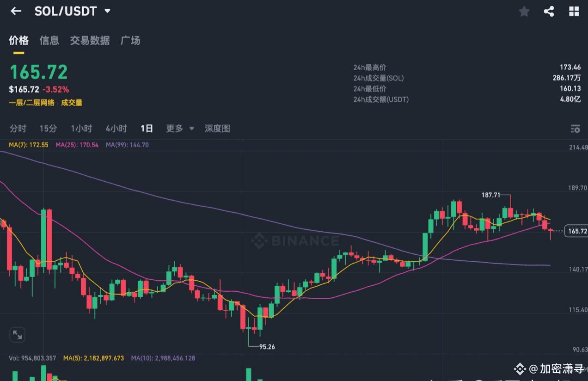Expand chart to fullscreen with arrows icon
Screen dimensions: 588x381
pyautogui.click(x=17, y=334)
